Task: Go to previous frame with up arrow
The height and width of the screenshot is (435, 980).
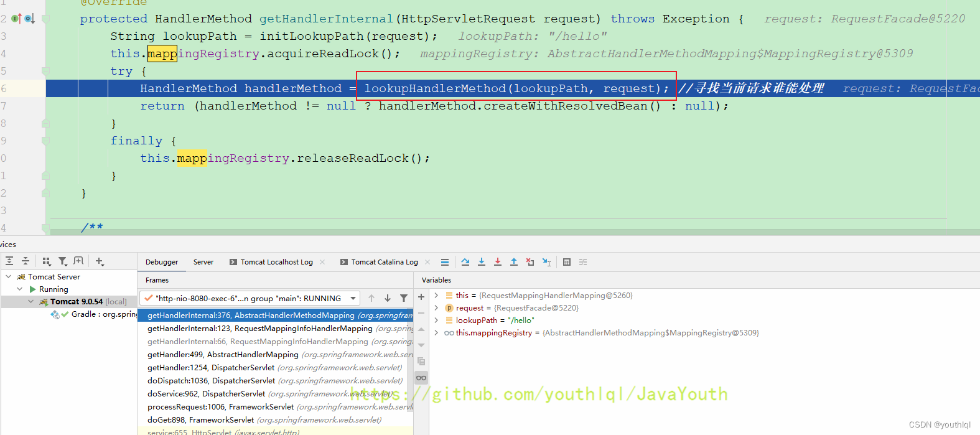Action: (x=371, y=298)
